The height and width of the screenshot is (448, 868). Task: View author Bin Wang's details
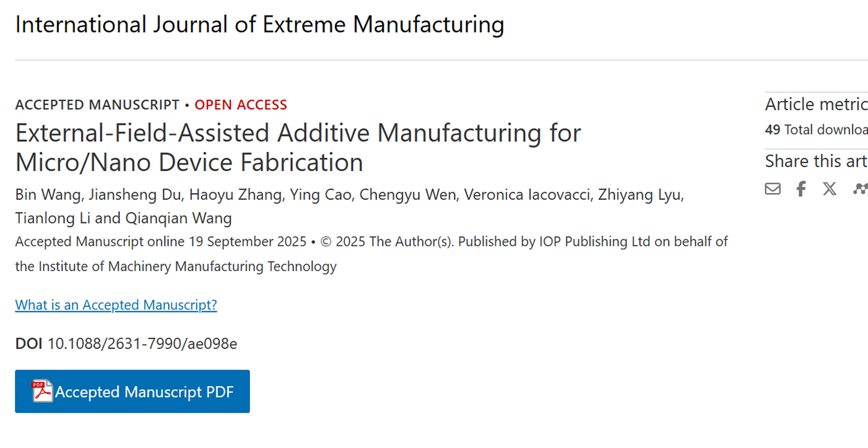[x=48, y=196]
